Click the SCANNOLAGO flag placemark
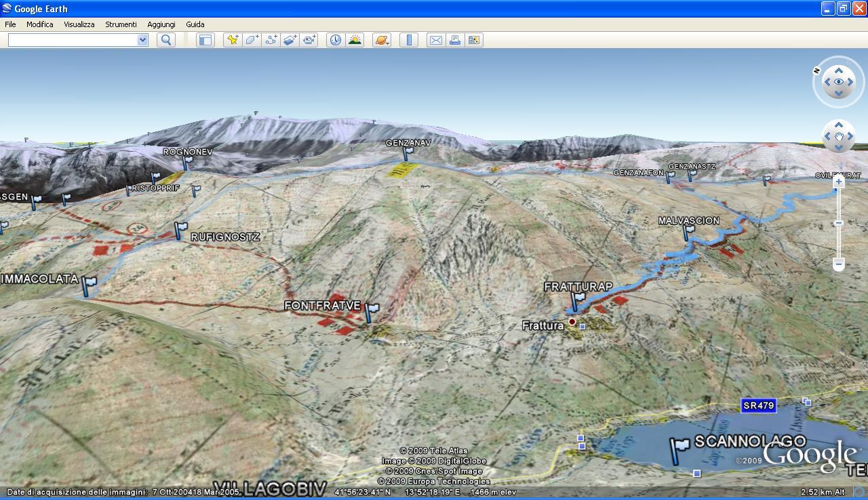This screenshot has width=868, height=500. (x=679, y=450)
